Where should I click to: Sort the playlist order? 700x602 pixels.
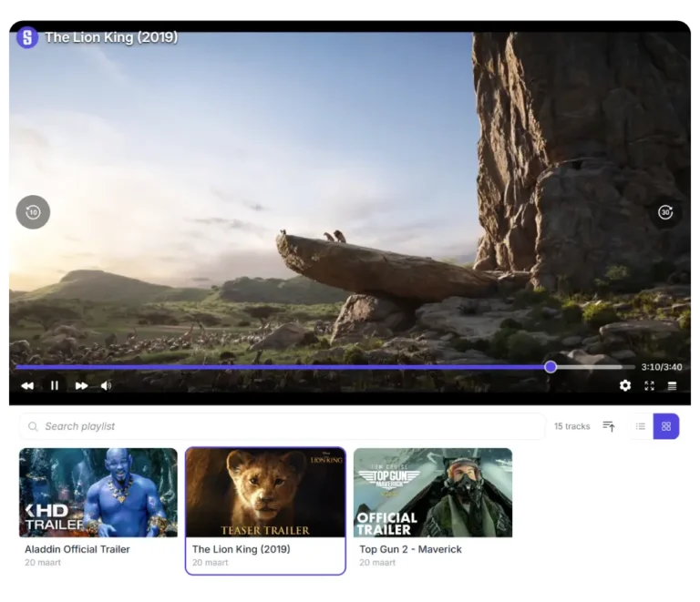tap(609, 426)
